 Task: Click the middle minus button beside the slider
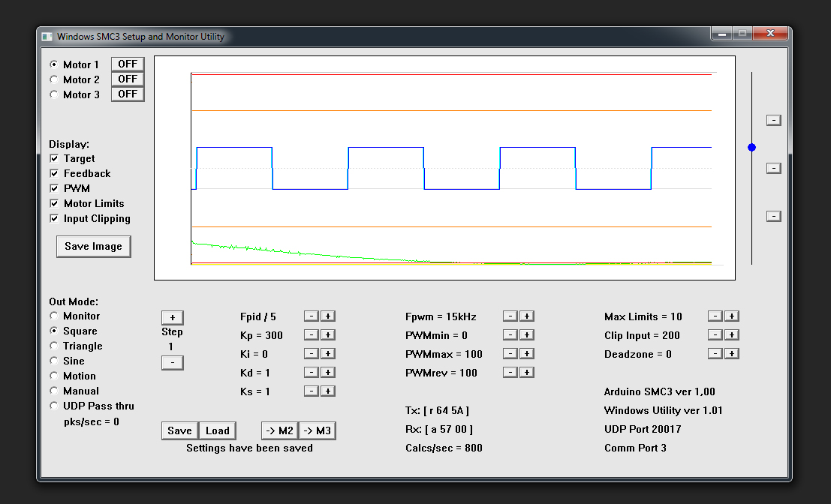point(774,168)
